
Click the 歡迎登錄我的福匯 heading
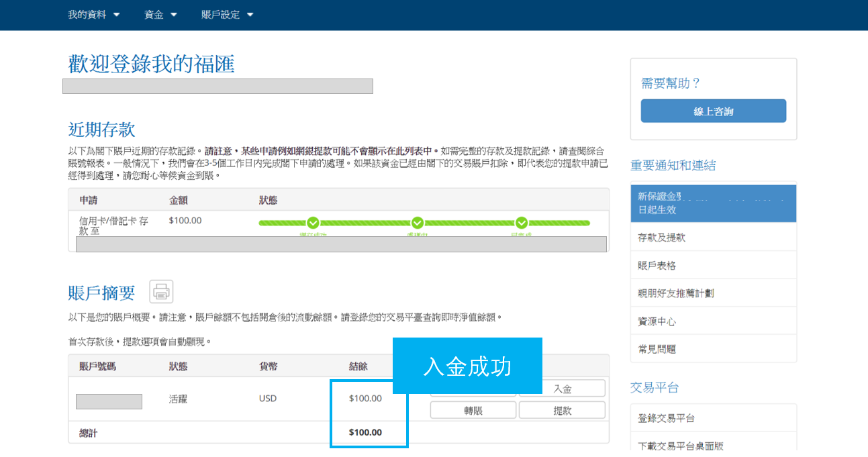[152, 64]
